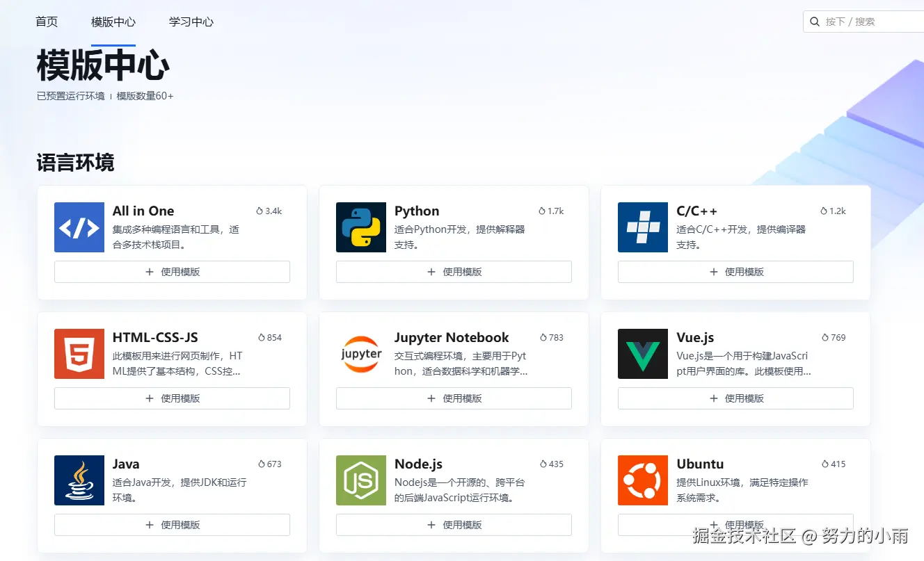Screen dimensions: 924x561
Task: Use the All in One template
Action: point(172,272)
